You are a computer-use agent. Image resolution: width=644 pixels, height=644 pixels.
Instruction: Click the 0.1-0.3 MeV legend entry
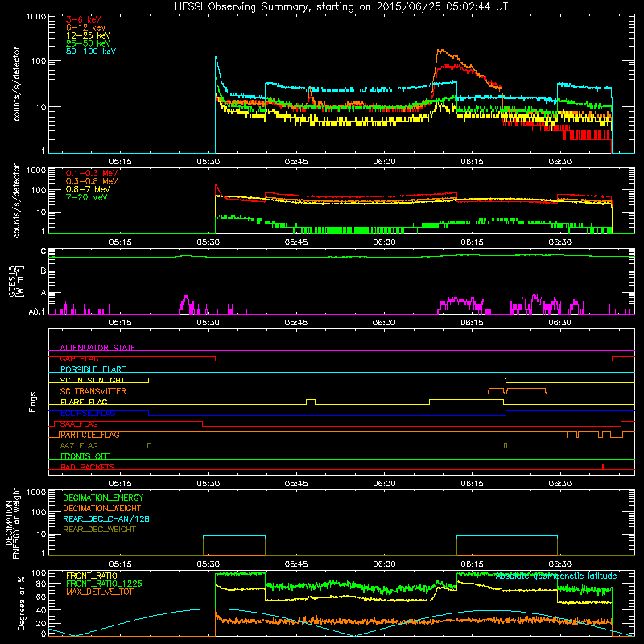tap(92, 173)
